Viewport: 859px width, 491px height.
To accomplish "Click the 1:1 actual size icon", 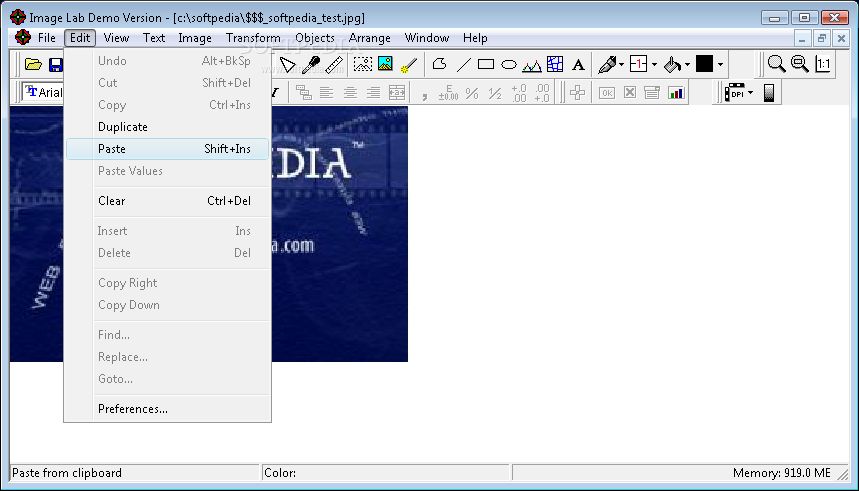I will [x=823, y=64].
